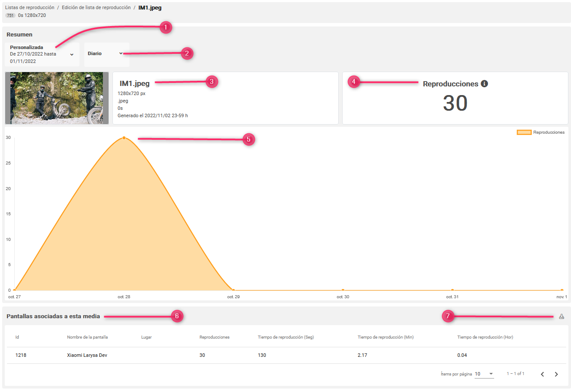Click the oct. 30 data point on chart
571x392 pixels.
[343, 290]
